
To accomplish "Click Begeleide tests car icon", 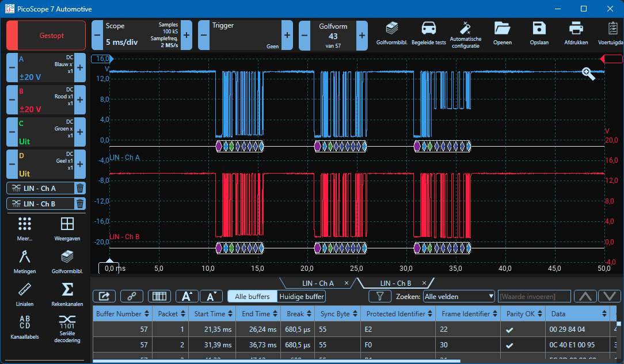I will coord(428,33).
